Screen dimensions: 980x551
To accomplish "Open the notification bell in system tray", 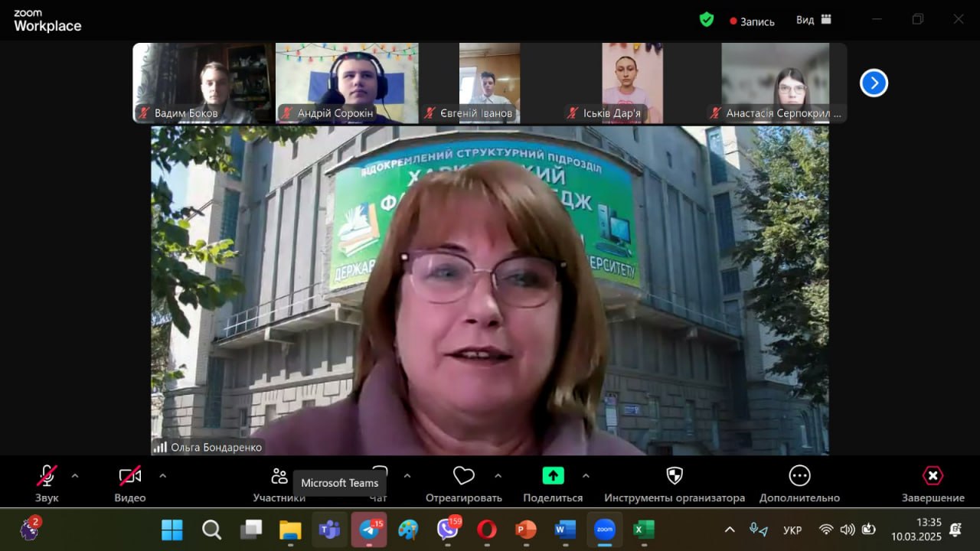I will pyautogui.click(x=955, y=529).
